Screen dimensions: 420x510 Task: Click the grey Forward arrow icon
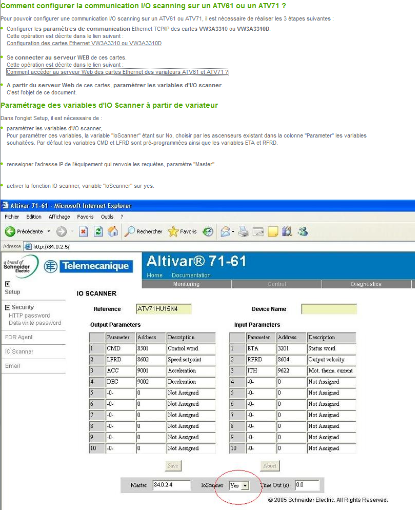(x=62, y=231)
